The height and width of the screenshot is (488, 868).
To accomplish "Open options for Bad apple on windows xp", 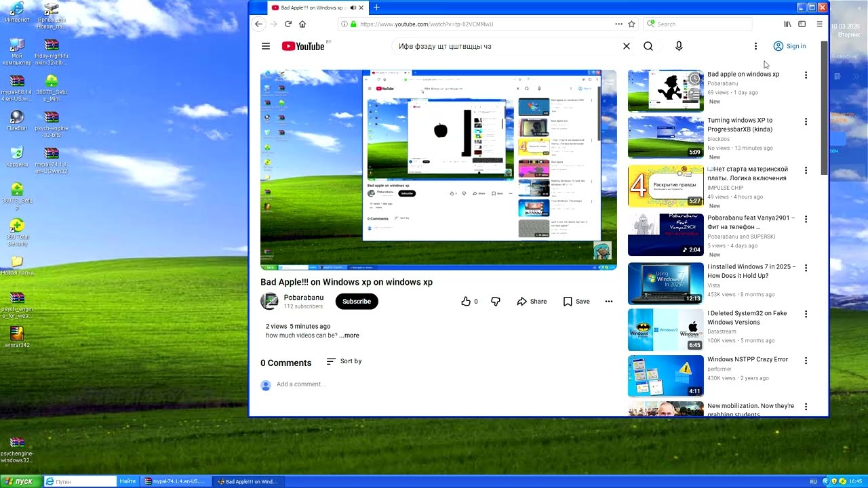I will pyautogui.click(x=806, y=75).
